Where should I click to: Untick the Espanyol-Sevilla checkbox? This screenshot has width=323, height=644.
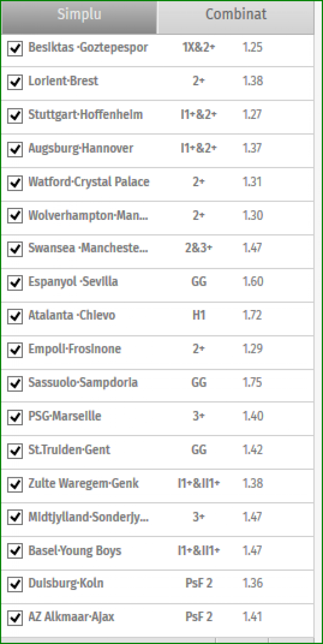(x=15, y=283)
